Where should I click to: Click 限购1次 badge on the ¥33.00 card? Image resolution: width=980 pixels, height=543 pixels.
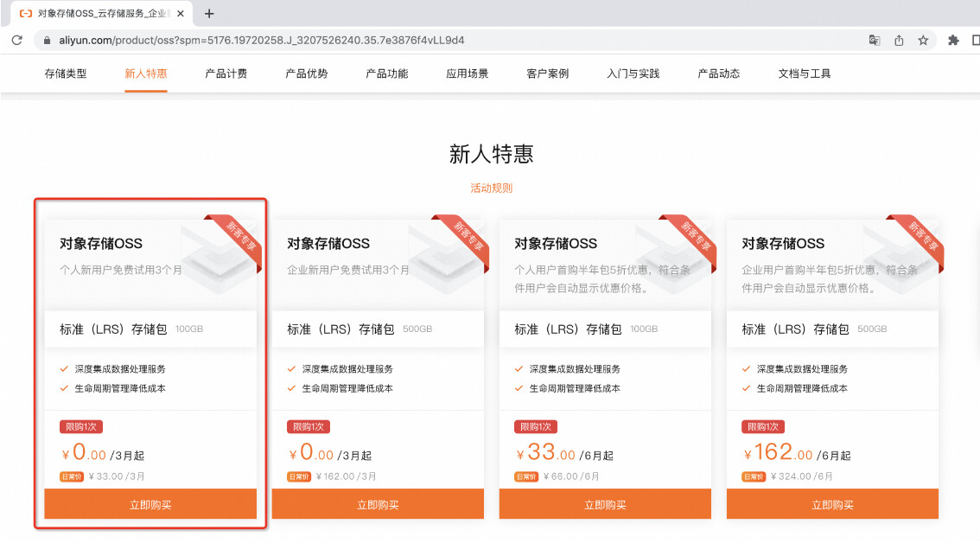536,426
